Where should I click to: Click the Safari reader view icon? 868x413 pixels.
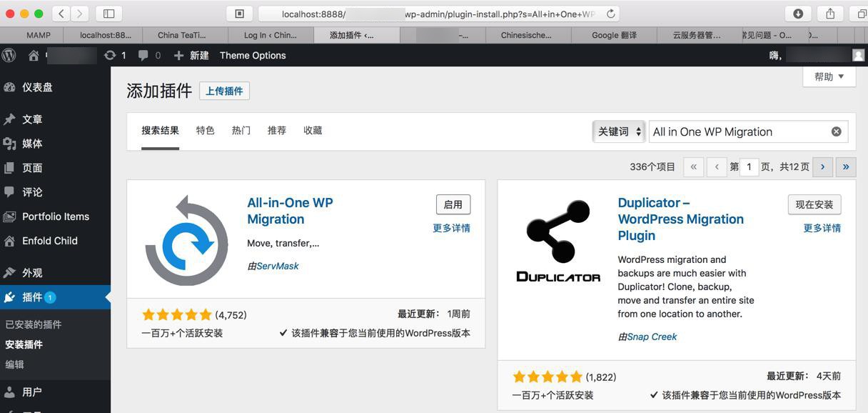click(x=240, y=13)
